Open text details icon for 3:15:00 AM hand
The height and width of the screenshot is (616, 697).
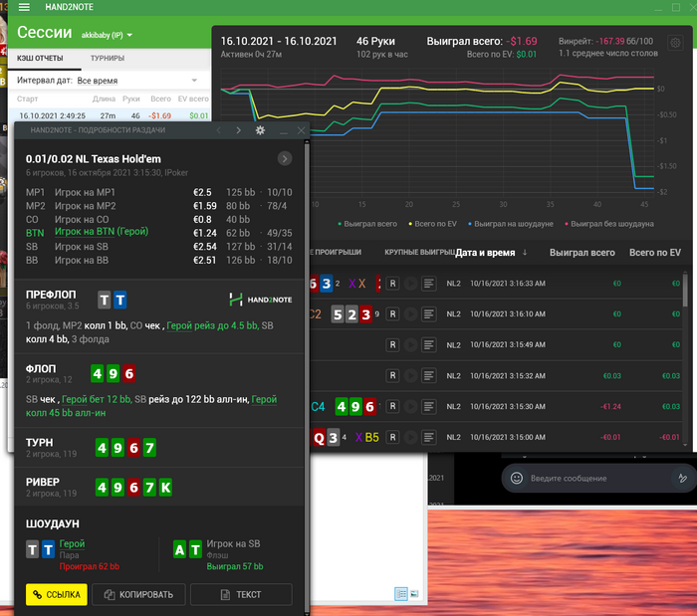(428, 437)
